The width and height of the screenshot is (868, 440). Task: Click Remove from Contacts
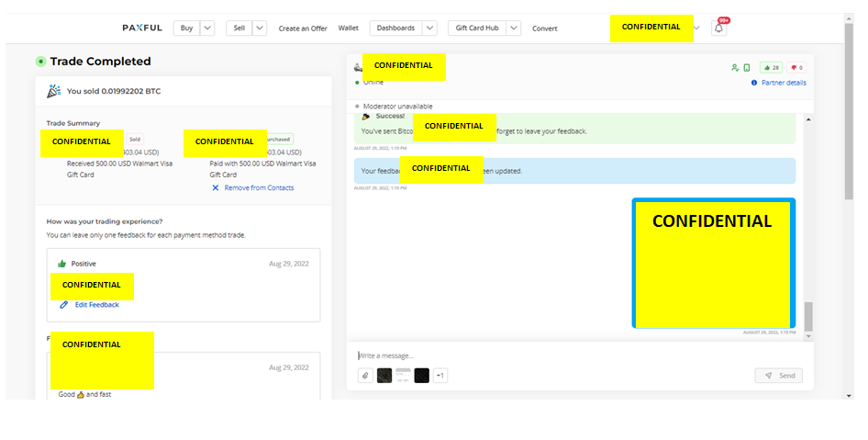[x=259, y=188]
